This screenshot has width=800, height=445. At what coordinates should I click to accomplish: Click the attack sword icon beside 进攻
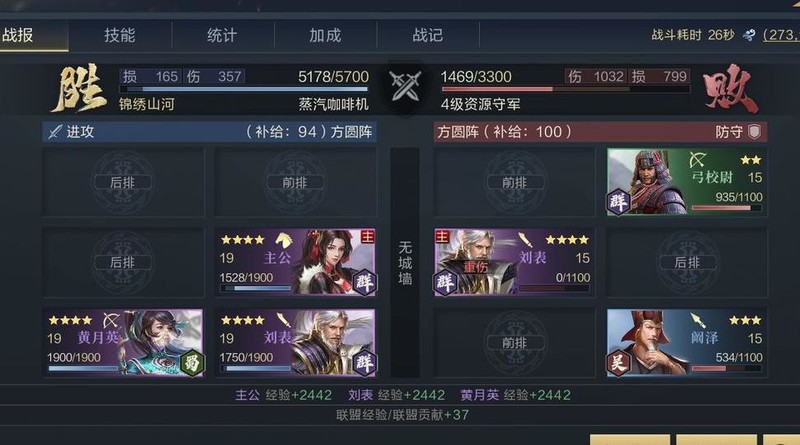pyautogui.click(x=55, y=132)
